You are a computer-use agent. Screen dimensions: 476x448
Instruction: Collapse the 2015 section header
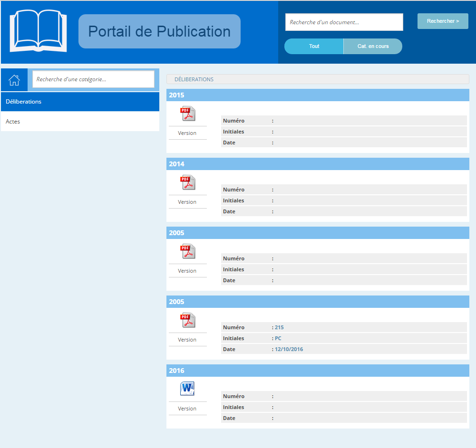[x=317, y=95]
